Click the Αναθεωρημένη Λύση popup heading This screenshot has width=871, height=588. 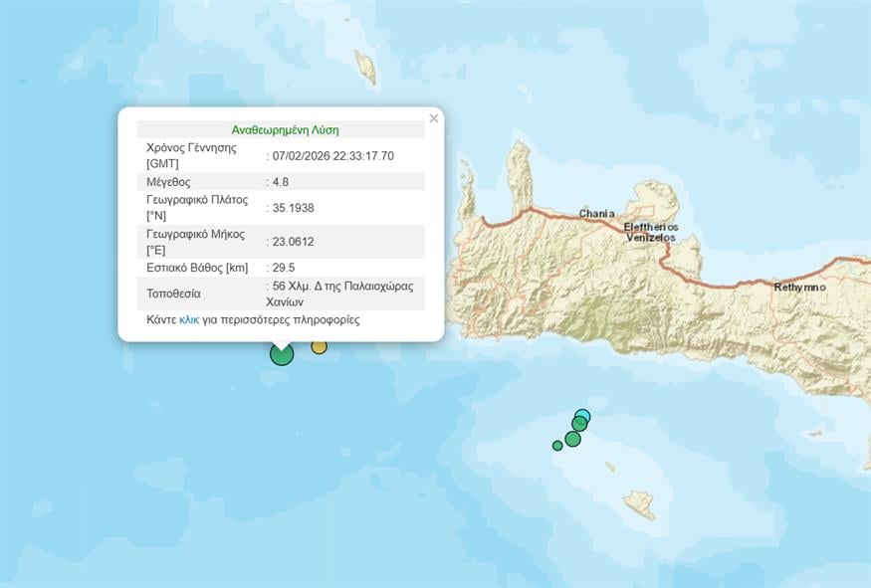pos(285,130)
